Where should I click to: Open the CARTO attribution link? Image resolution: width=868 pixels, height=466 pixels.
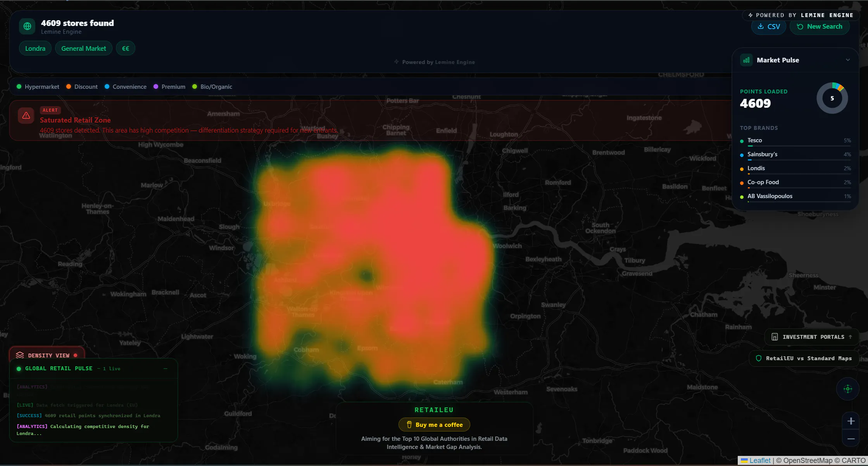coord(854,461)
